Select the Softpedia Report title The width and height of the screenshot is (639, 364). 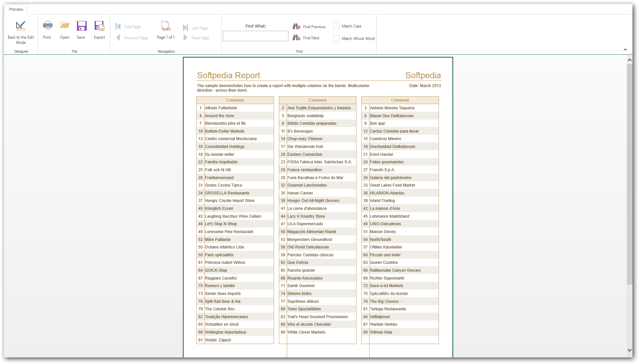coord(228,75)
